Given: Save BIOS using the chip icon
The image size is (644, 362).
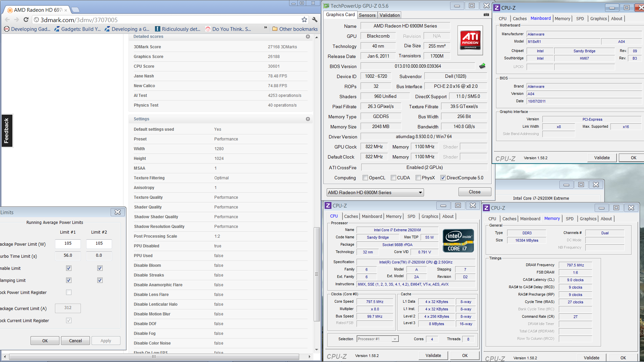Looking at the screenshot, I should (x=482, y=66).
